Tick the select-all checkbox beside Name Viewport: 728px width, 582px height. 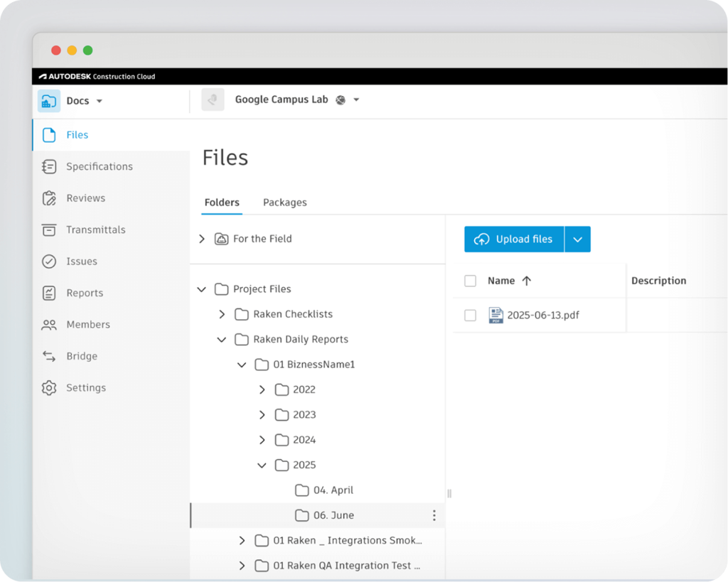470,281
